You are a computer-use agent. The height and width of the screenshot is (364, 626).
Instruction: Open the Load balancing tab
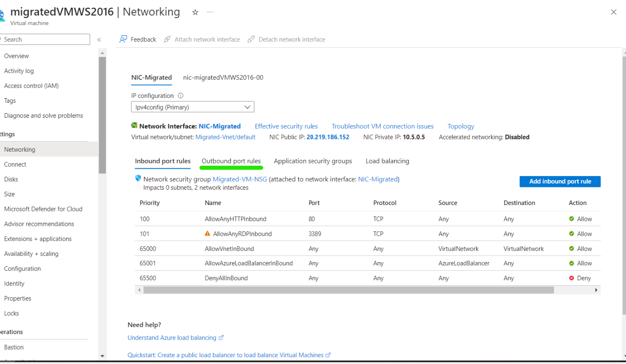point(387,161)
